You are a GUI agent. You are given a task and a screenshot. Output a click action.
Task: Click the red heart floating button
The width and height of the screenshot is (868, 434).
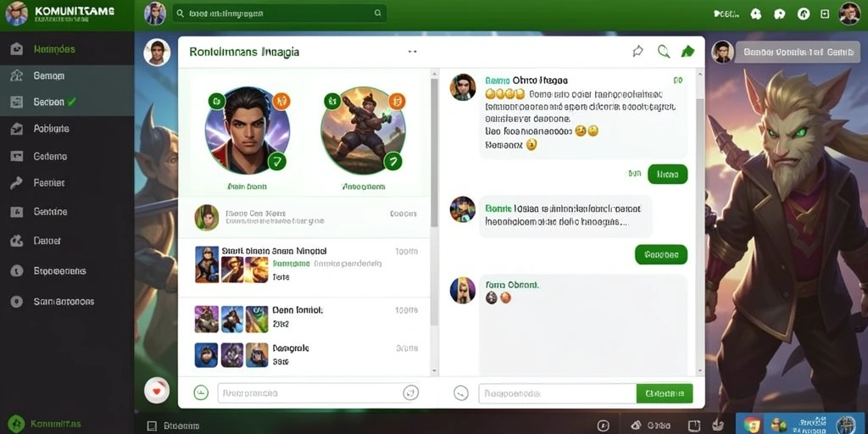pyautogui.click(x=157, y=390)
